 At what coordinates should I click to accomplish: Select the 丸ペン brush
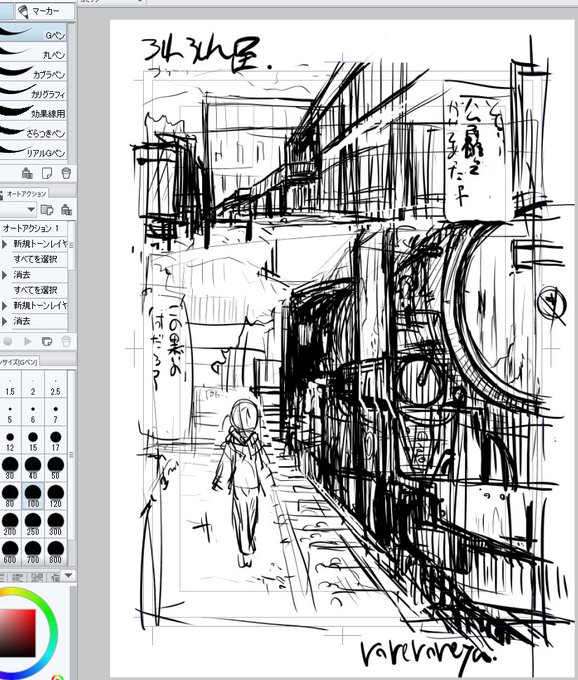[33, 53]
